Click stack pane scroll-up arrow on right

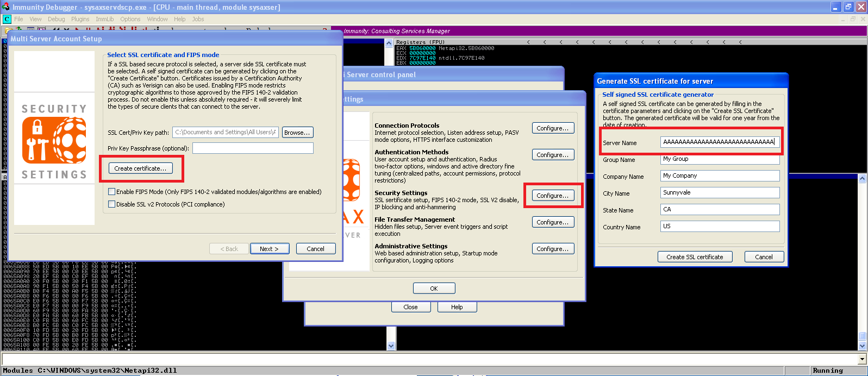pos(862,178)
